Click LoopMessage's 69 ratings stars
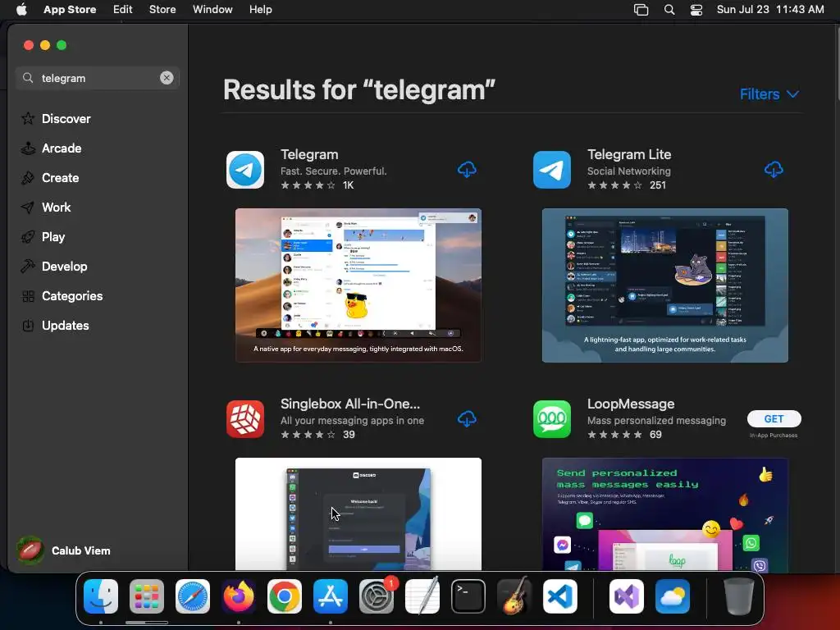This screenshot has height=630, width=840. click(615, 435)
